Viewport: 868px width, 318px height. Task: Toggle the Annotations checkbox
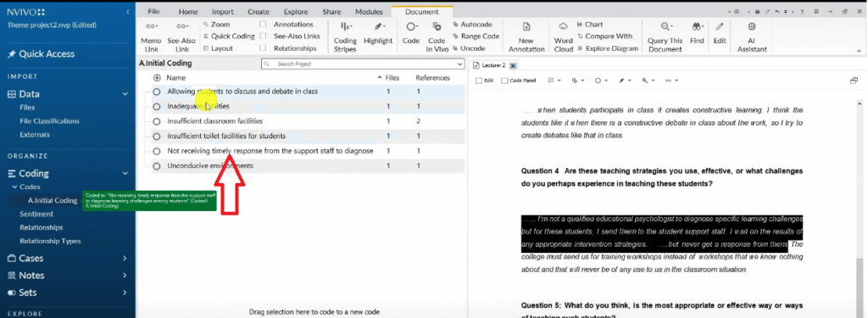[x=263, y=25]
